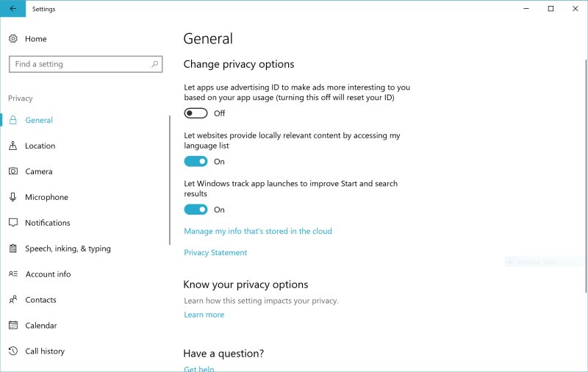Open Speech, inking, & typing settings
The width and height of the screenshot is (588, 372).
point(68,248)
